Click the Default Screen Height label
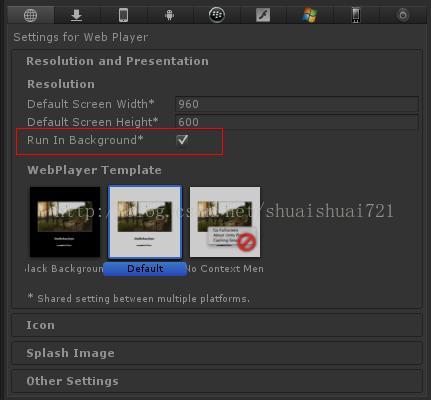This screenshot has height=400, width=431. (x=93, y=122)
